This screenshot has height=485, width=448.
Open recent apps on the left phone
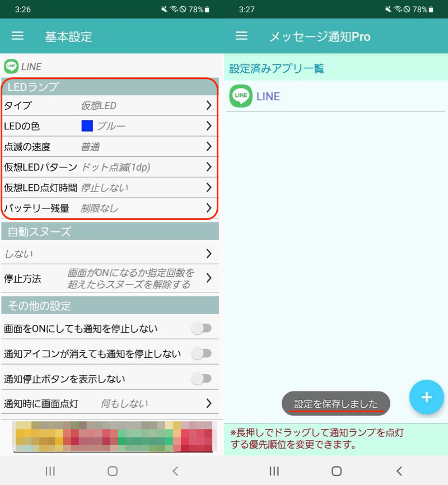click(x=50, y=471)
